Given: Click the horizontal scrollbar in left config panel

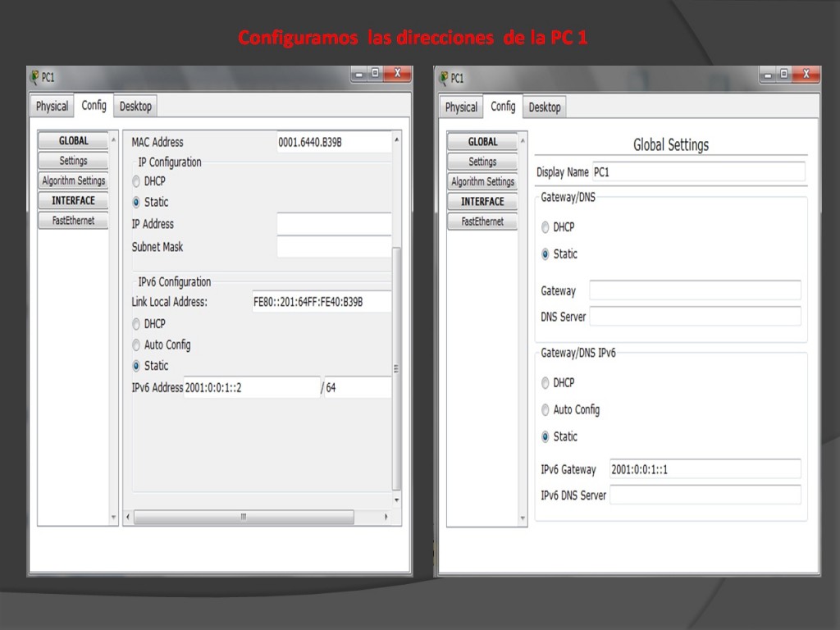Looking at the screenshot, I should (244, 518).
